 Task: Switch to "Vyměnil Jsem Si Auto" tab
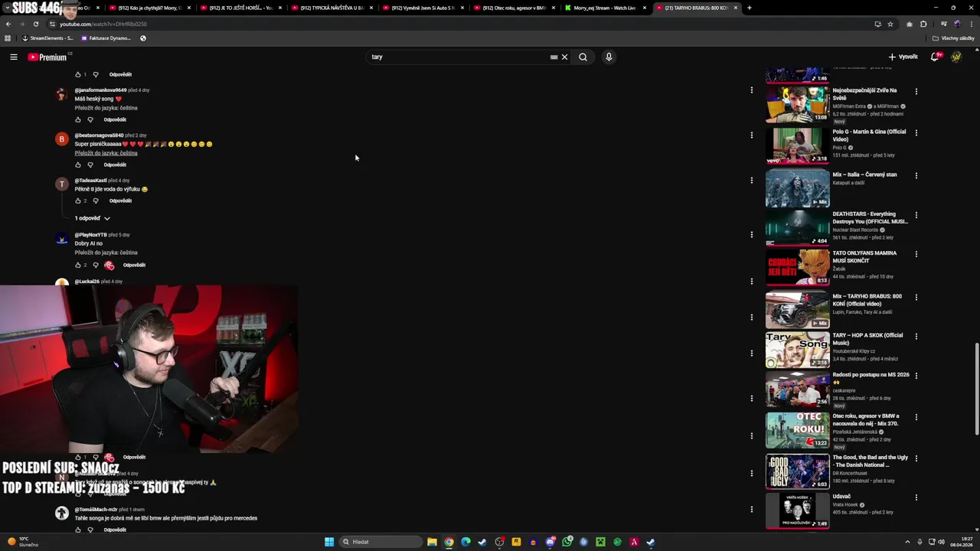(x=423, y=8)
